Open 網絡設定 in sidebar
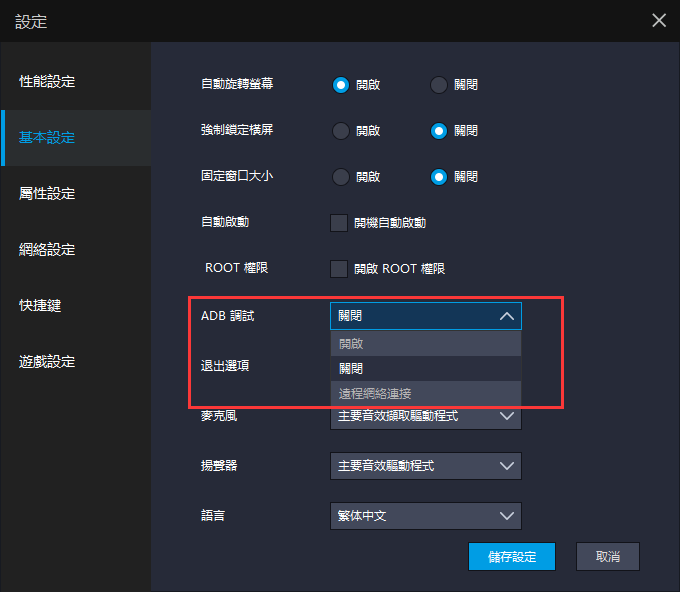680x592 pixels. 47,249
